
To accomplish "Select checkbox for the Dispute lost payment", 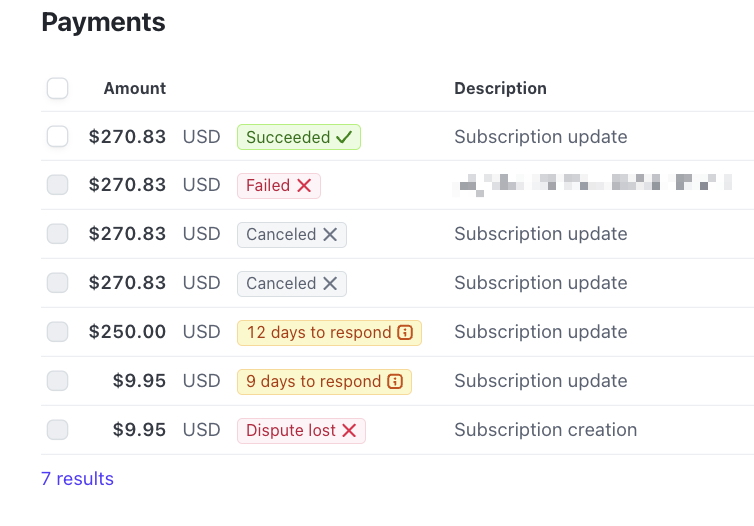I will 57,430.
